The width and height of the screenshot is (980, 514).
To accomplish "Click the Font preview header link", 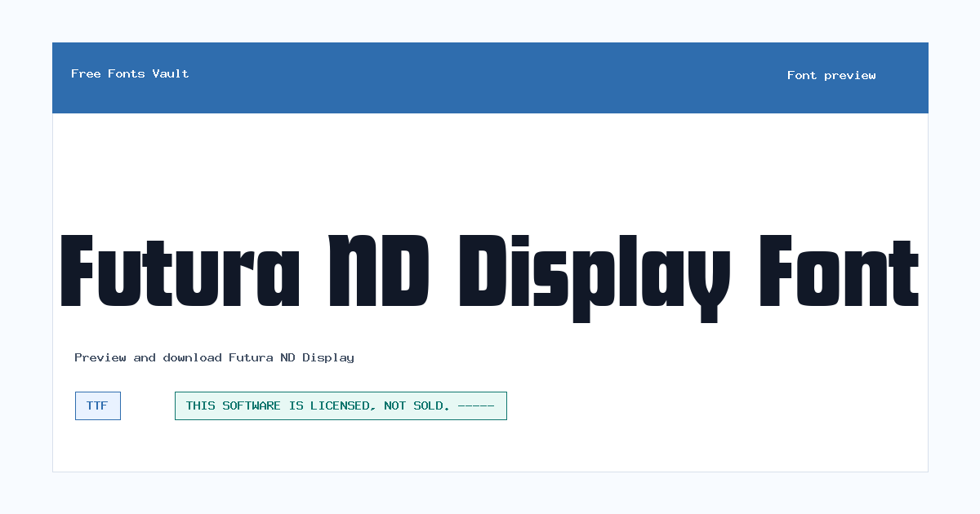I will [x=831, y=75].
